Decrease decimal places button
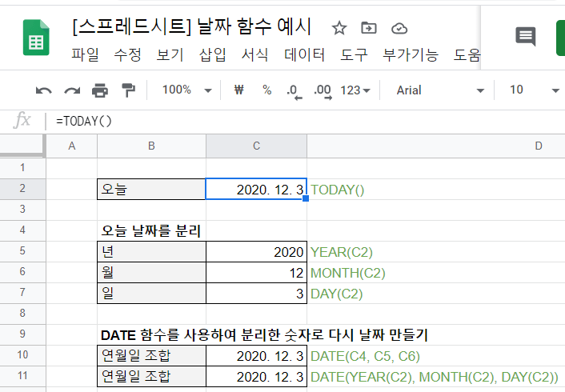Image resolution: width=565 pixels, height=392 pixels. point(293,90)
